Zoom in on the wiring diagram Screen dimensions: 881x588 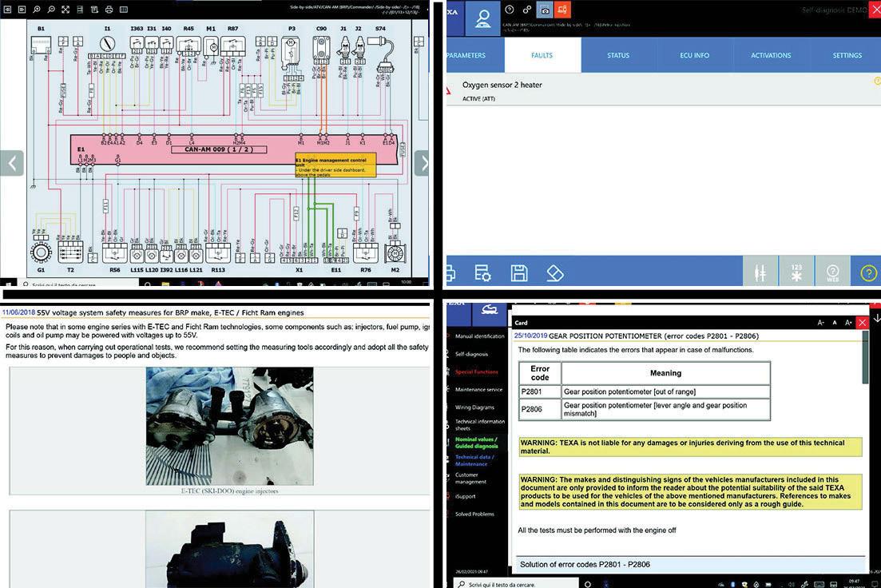37,9
